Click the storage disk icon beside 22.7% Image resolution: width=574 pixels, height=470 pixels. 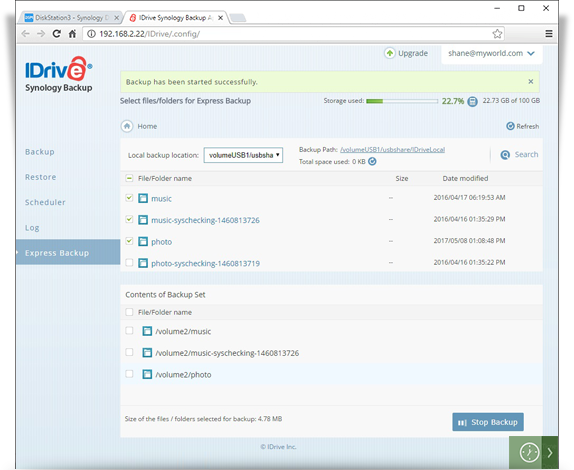[x=473, y=101]
